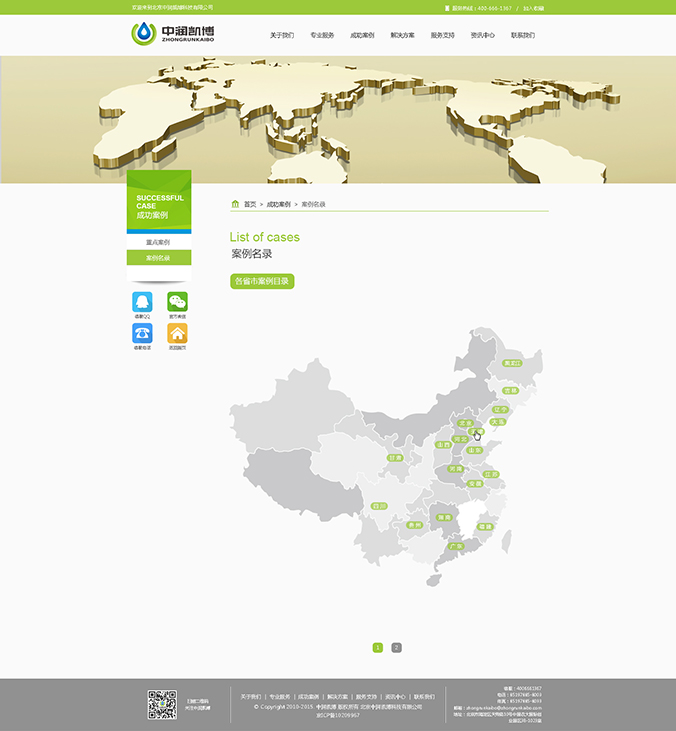Open 关于我们 in top navigation
The image size is (676, 731).
[x=282, y=35]
